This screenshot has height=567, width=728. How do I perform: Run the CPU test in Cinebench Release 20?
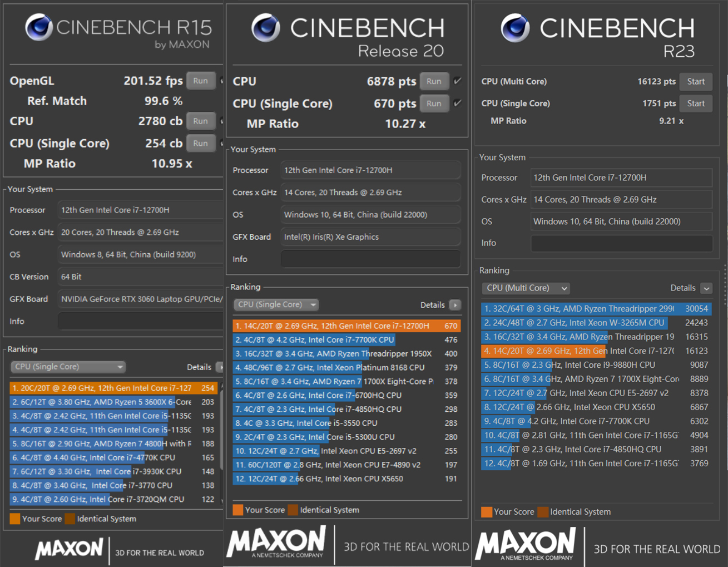tap(434, 81)
